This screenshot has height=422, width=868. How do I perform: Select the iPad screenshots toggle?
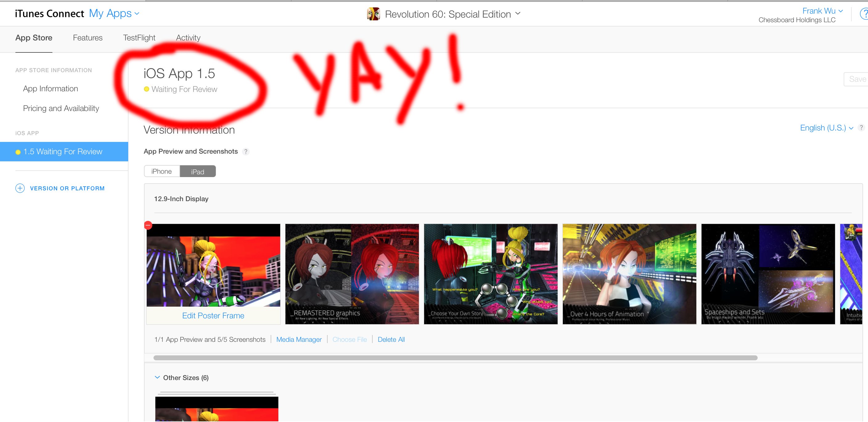point(198,172)
